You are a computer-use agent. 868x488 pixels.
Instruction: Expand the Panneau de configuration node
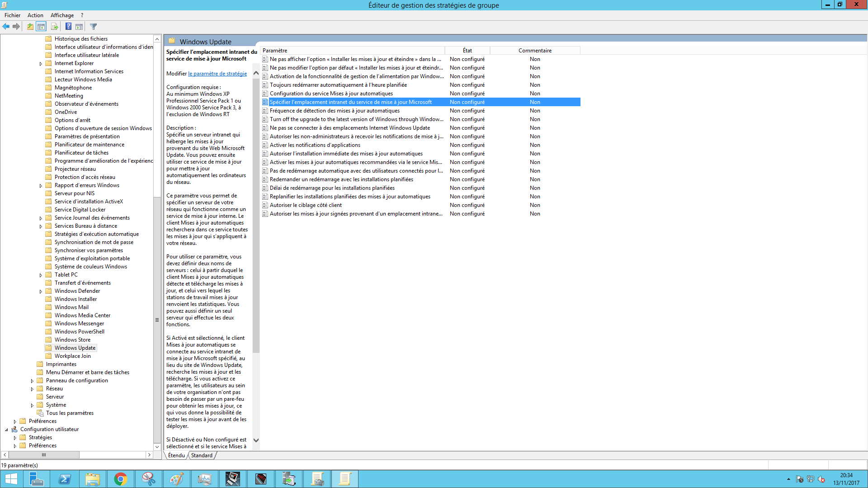32,381
